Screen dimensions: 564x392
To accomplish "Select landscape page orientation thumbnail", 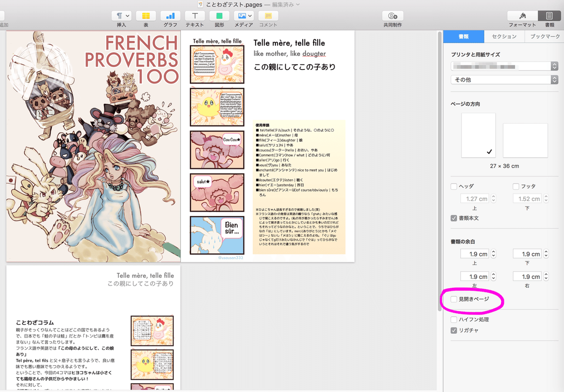I will (x=525, y=140).
